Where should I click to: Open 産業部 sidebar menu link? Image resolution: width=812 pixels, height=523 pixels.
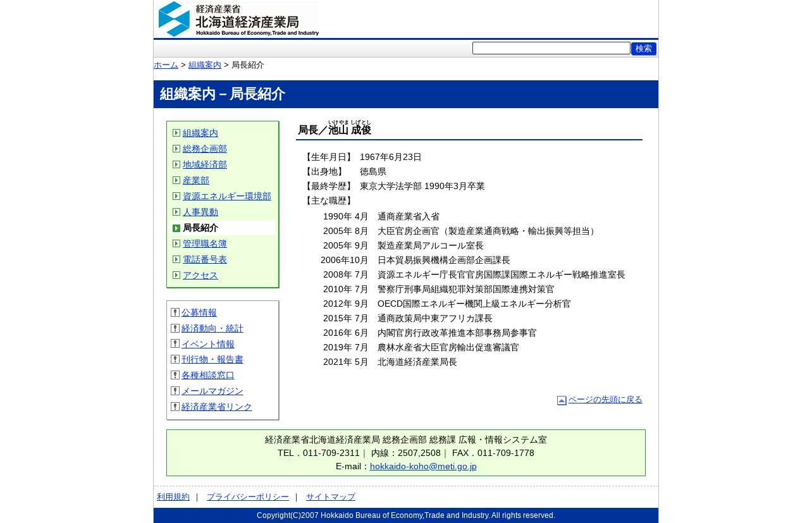pos(196,180)
